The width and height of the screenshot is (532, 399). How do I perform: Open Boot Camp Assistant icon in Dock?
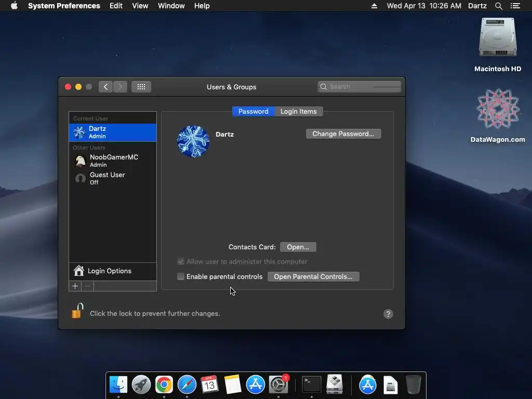(x=335, y=384)
